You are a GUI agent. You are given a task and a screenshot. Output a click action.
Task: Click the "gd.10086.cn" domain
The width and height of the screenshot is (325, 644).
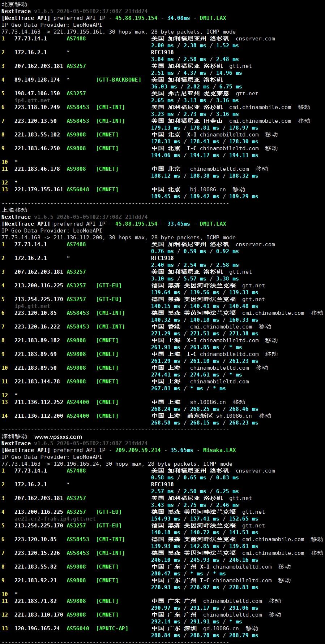(221, 628)
